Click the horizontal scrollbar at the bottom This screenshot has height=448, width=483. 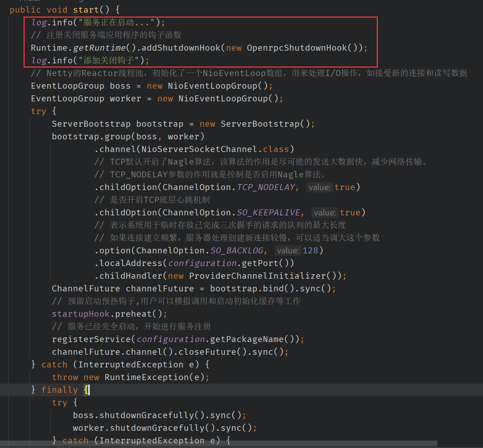pos(218,443)
